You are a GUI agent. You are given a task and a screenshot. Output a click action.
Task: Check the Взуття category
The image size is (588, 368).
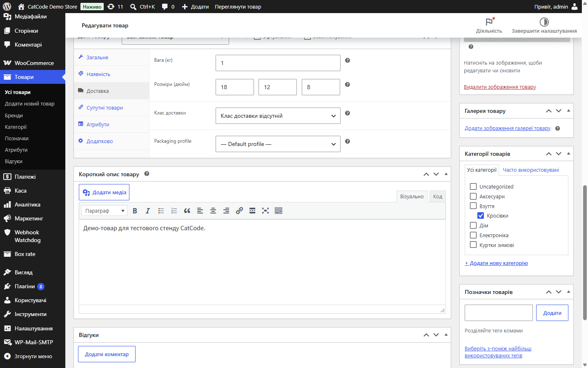pos(473,206)
